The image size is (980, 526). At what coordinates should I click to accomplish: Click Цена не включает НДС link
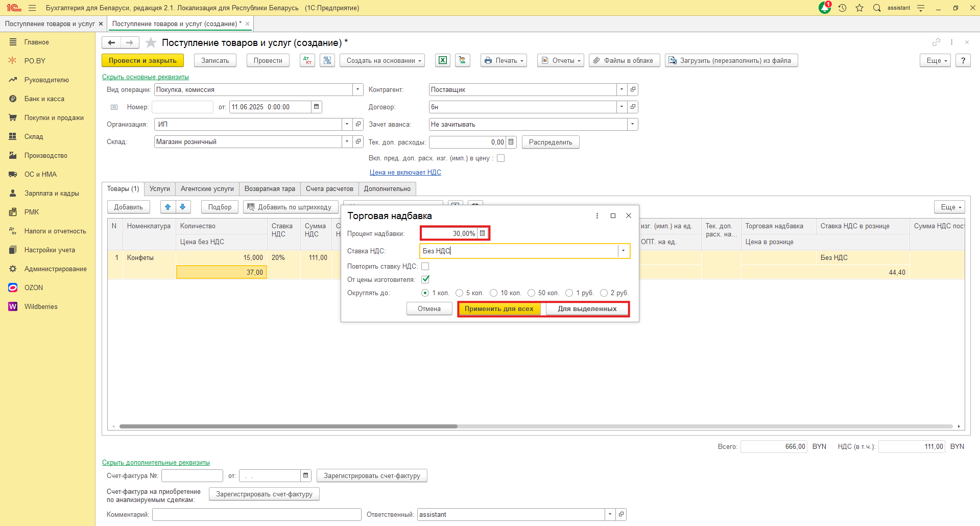click(x=405, y=172)
